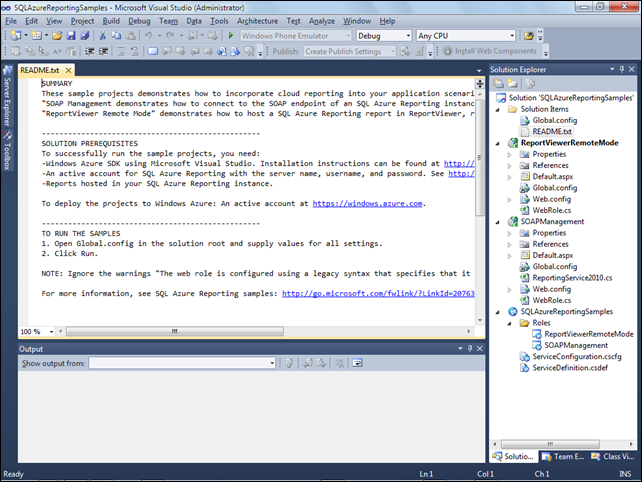Image resolution: width=642 pixels, height=482 pixels.
Task: Click the Undo arrow icon
Action: pos(148,36)
